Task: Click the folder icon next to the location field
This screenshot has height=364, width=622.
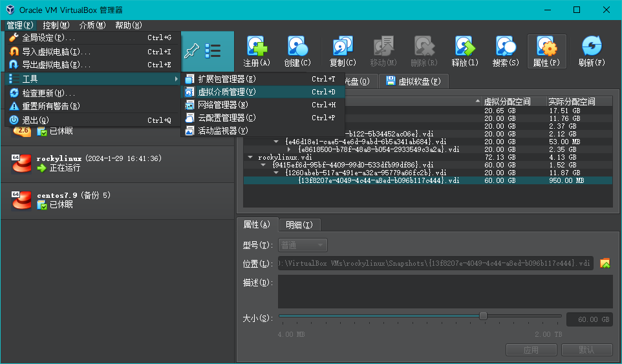Action: (605, 263)
